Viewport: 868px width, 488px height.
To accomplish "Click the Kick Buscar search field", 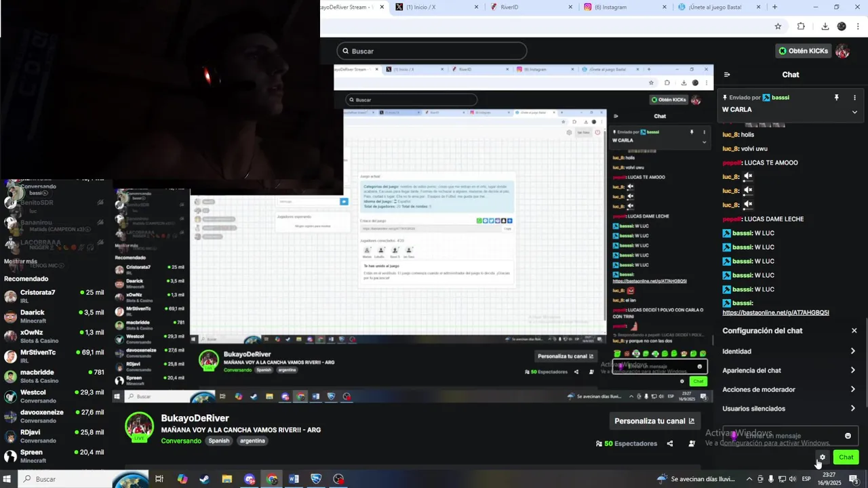I will 432,51.
